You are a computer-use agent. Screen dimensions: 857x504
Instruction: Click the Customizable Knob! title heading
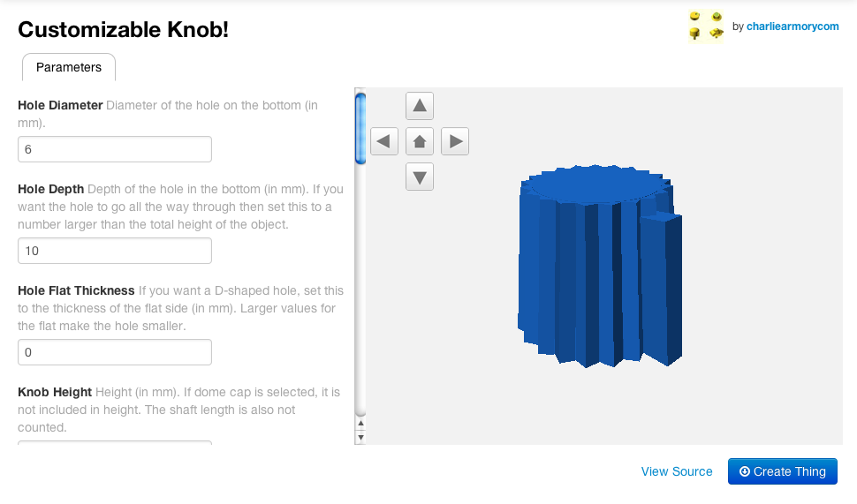coord(123,29)
